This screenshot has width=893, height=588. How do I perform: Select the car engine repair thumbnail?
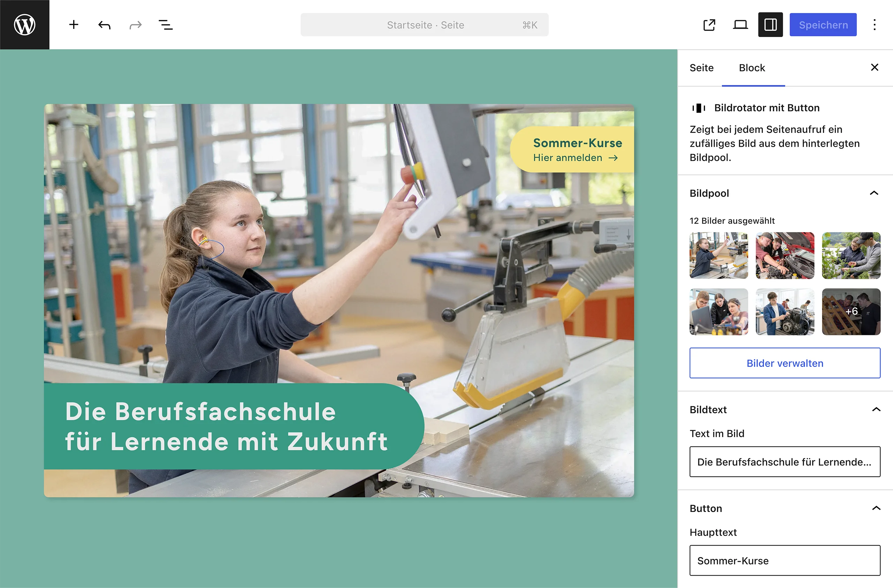pyautogui.click(x=785, y=256)
